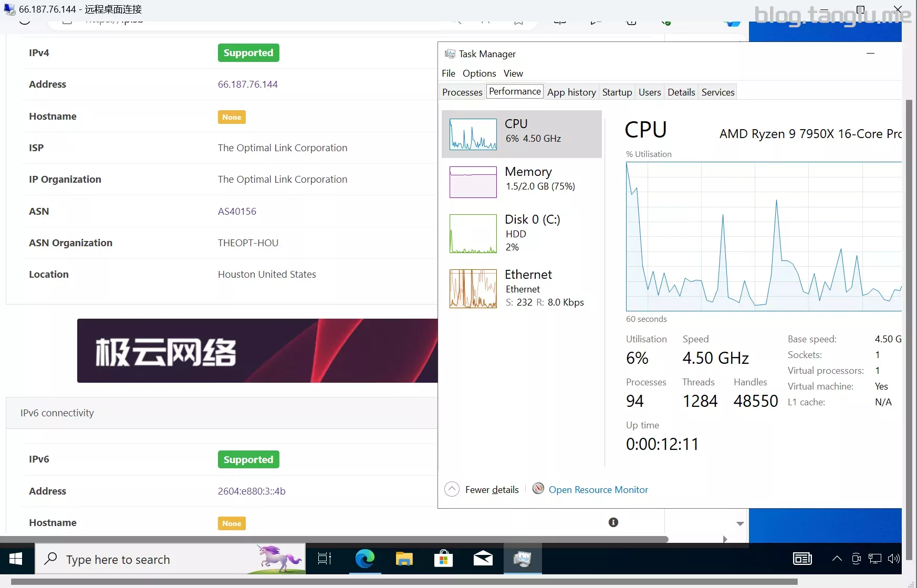Launch Microsoft Store from the taskbar
The image size is (917, 588).
coord(443,559)
